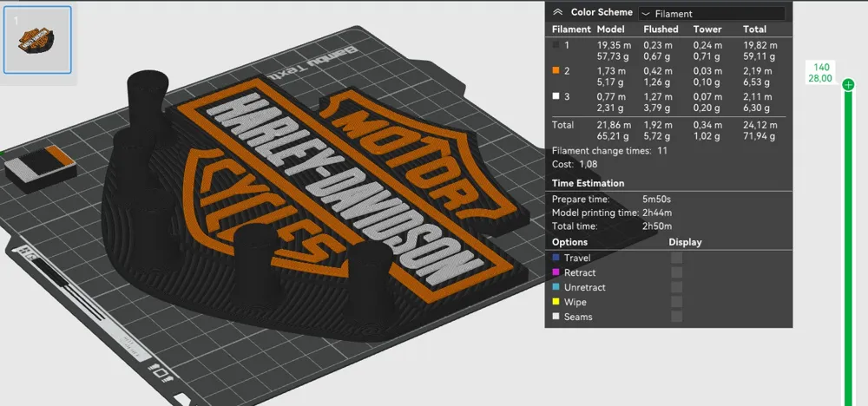Image resolution: width=868 pixels, height=406 pixels.
Task: Click the Options heading
Action: (569, 242)
